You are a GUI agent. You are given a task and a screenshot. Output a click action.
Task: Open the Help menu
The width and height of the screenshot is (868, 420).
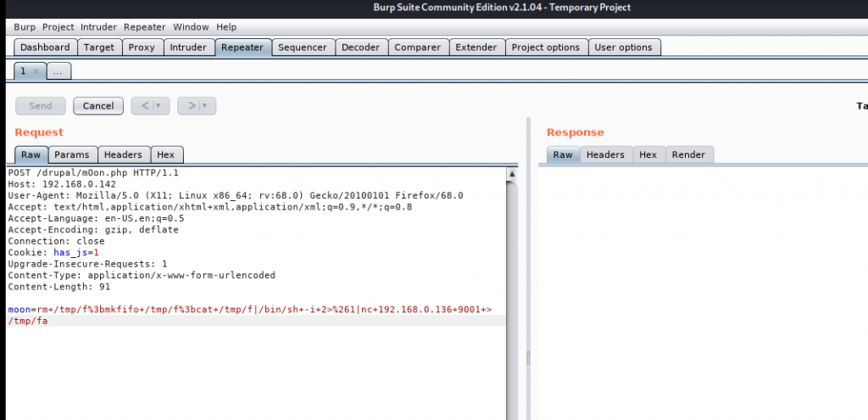[226, 27]
